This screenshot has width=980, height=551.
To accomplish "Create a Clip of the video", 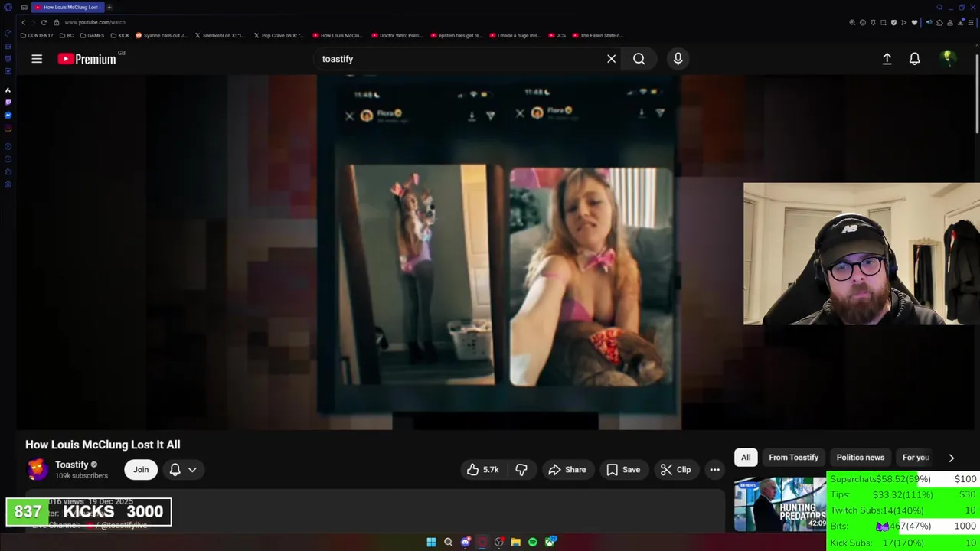I will [x=675, y=470].
